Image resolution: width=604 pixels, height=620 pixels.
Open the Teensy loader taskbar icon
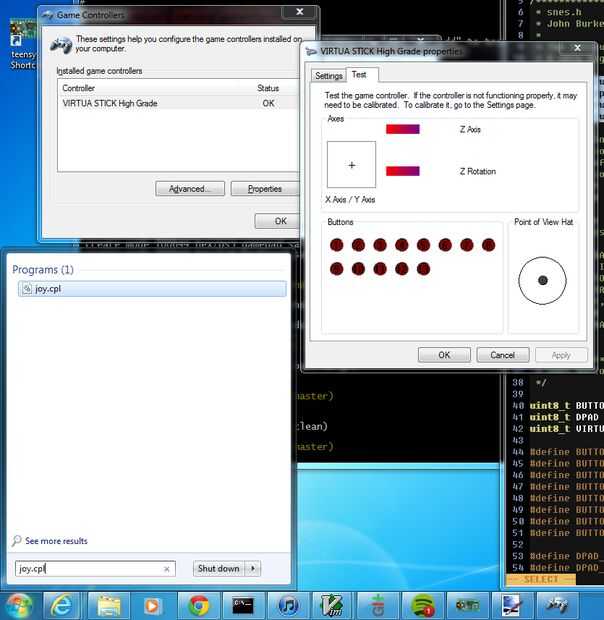click(x=467, y=605)
